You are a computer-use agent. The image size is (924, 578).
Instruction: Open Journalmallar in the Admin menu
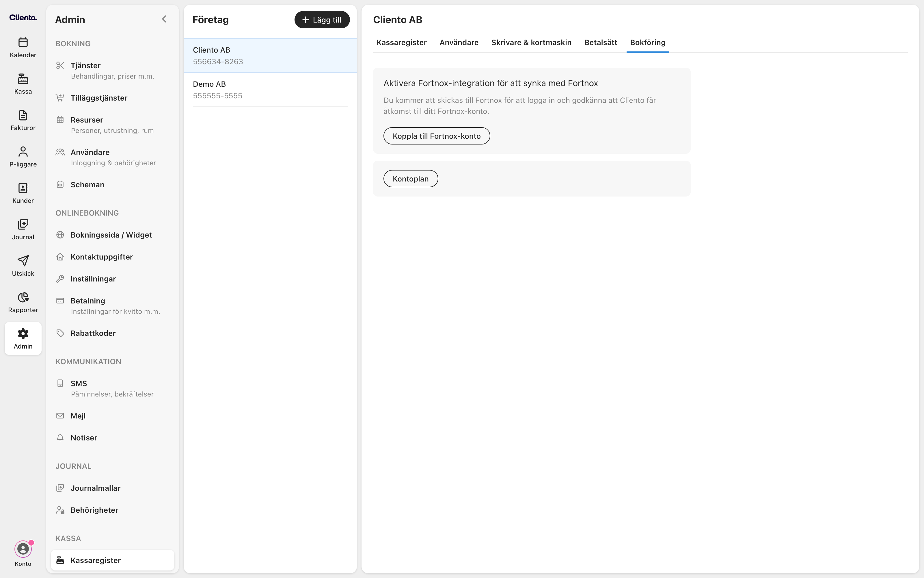[x=112, y=488]
